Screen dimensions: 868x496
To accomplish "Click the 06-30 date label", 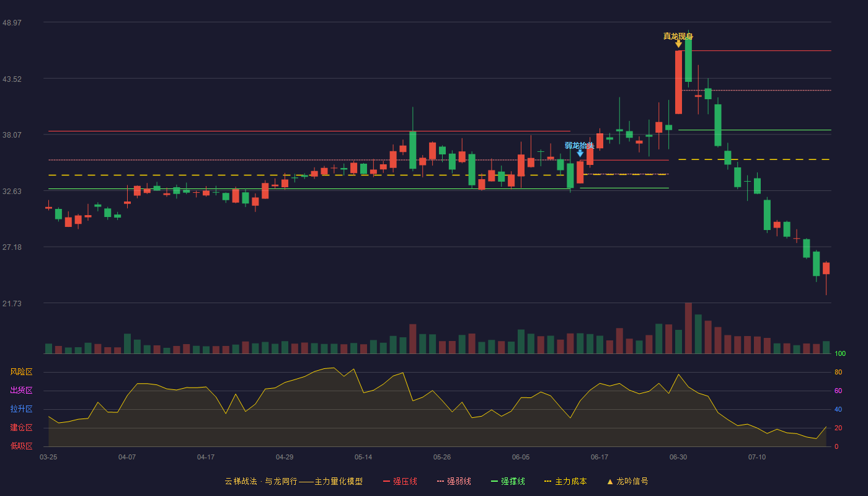I will point(678,457).
